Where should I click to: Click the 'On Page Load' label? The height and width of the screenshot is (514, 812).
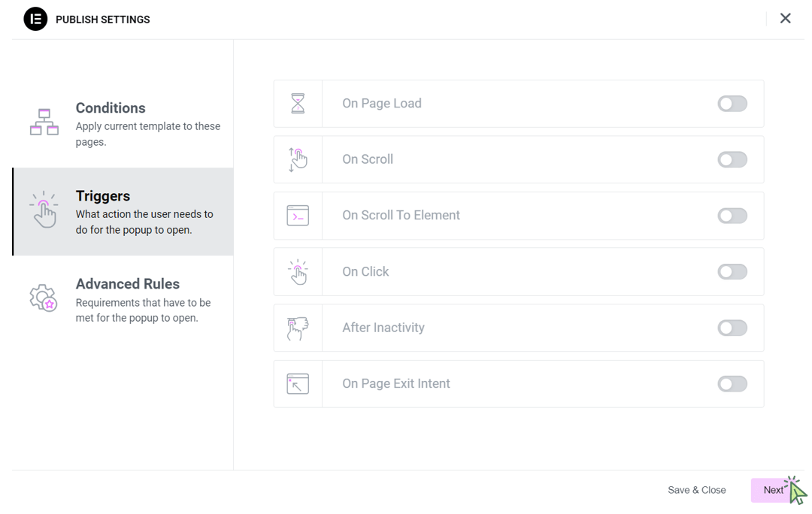click(382, 104)
